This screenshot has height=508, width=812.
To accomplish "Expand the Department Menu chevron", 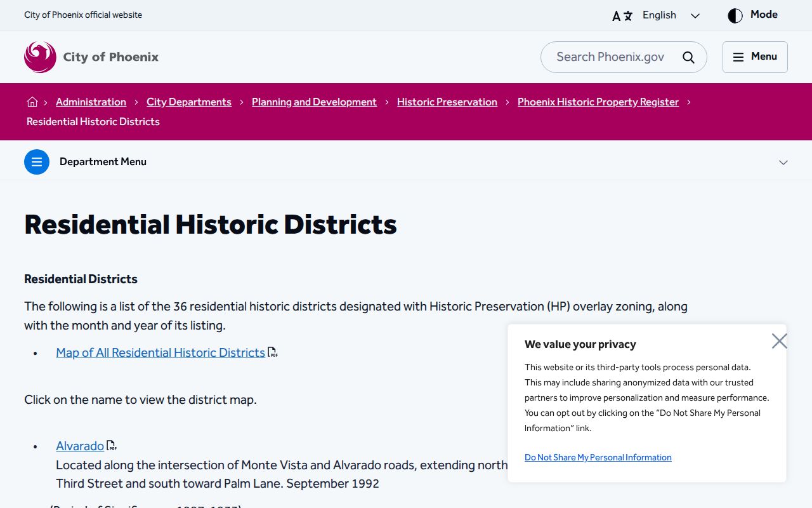I will (783, 163).
